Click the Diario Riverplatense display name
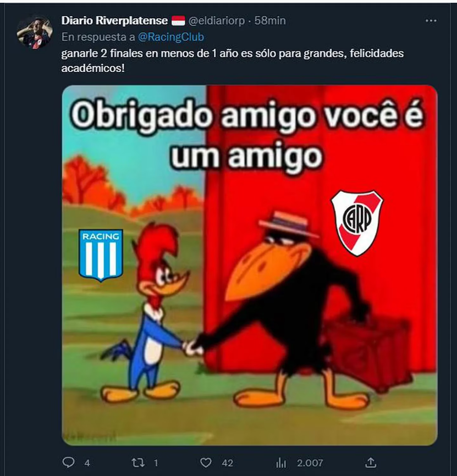Viewport: 457px width, 476px height. pos(114,21)
